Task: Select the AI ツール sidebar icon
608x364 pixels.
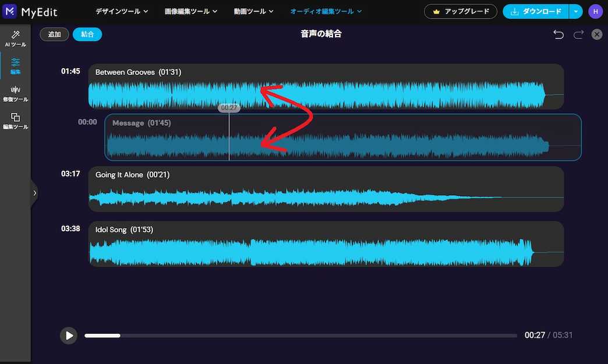Action: 15,39
